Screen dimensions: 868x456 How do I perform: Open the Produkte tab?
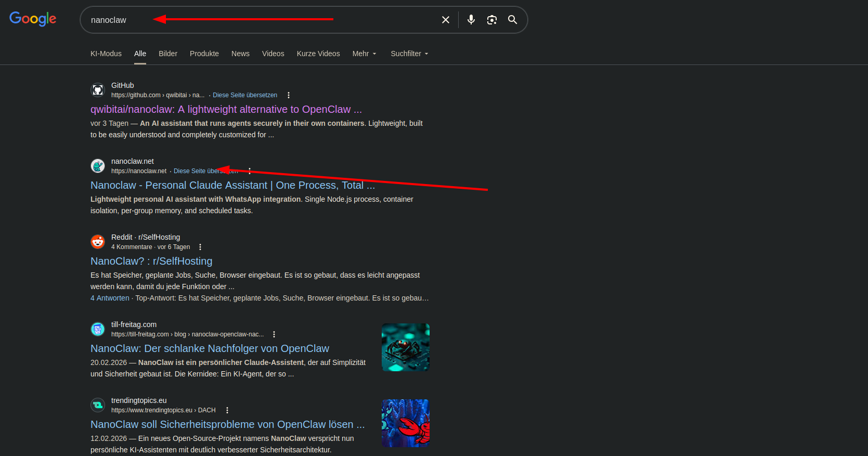point(204,54)
